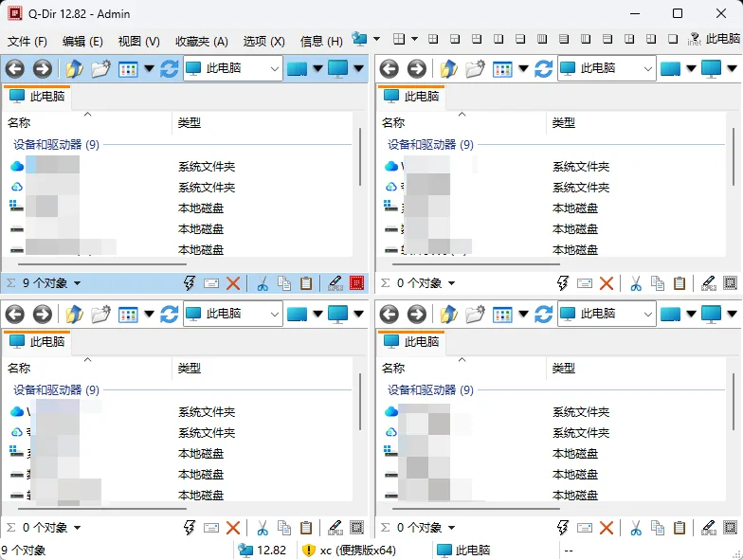
Task: Click the copy icon in top-left pane
Action: tap(284, 283)
